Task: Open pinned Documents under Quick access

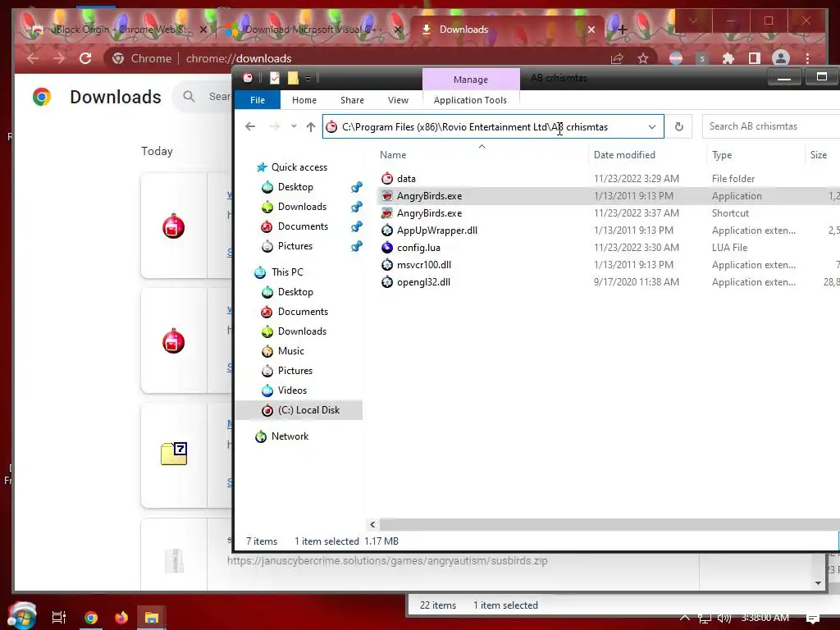Action: 303,226
